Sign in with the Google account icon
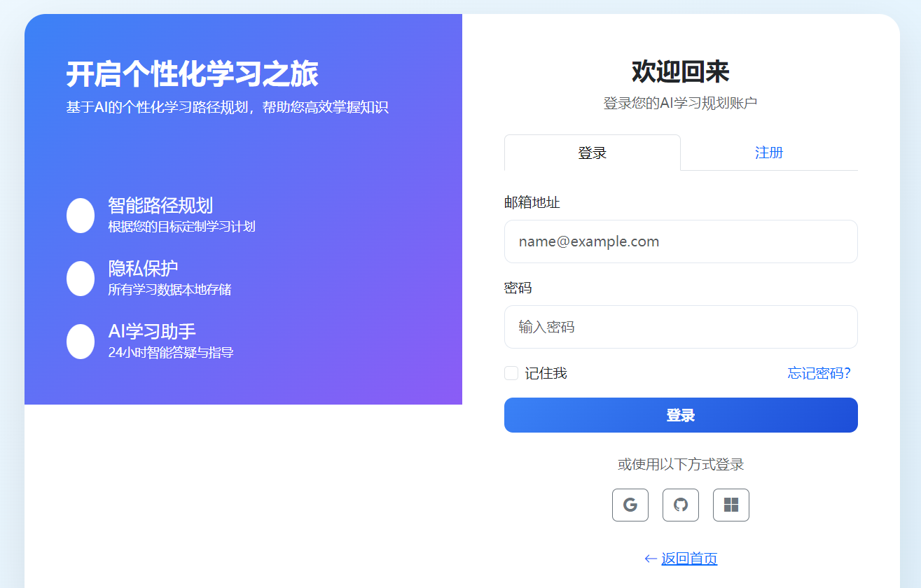The image size is (921, 588). [630, 505]
